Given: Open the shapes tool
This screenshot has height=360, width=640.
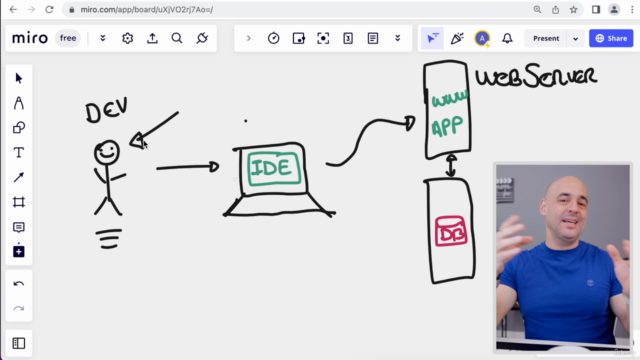Looking at the screenshot, I should point(18,128).
